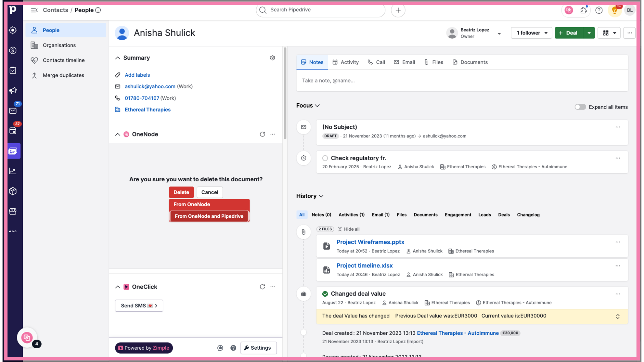The width and height of the screenshot is (644, 362).
Task: Open the extensions puzzle icon
Action: (584, 10)
